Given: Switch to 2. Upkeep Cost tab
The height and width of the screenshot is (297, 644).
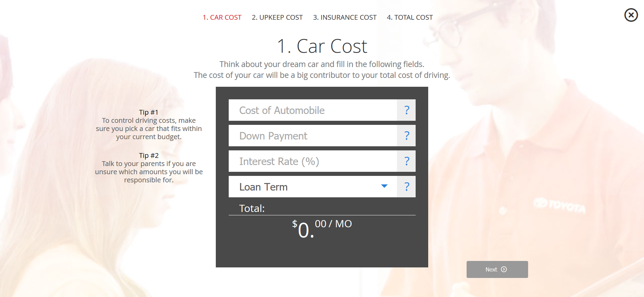Looking at the screenshot, I should (x=277, y=17).
